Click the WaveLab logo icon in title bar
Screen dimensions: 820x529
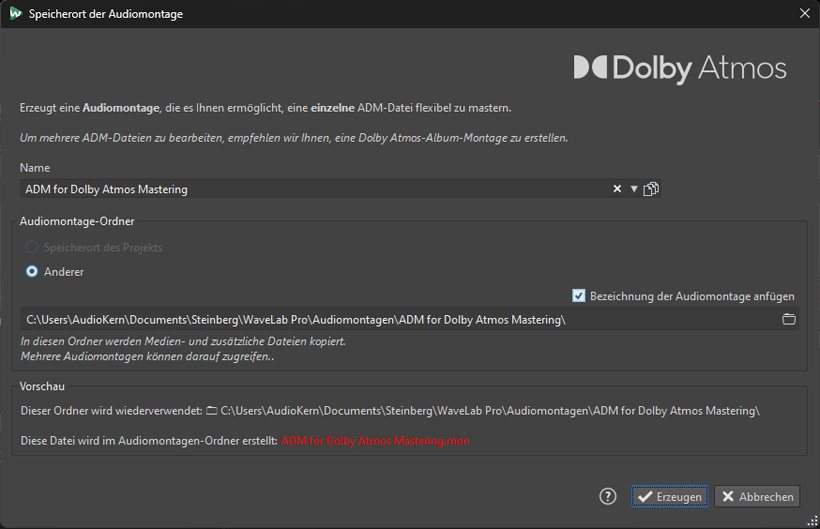(x=16, y=14)
